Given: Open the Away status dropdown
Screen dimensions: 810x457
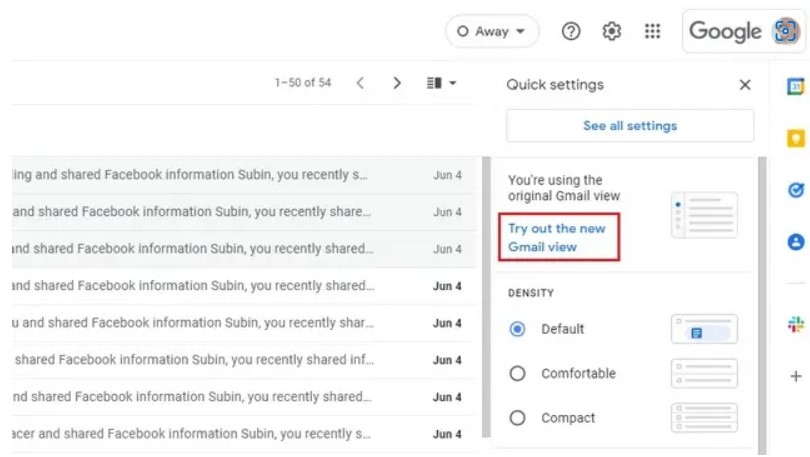Looking at the screenshot, I should pos(492,31).
